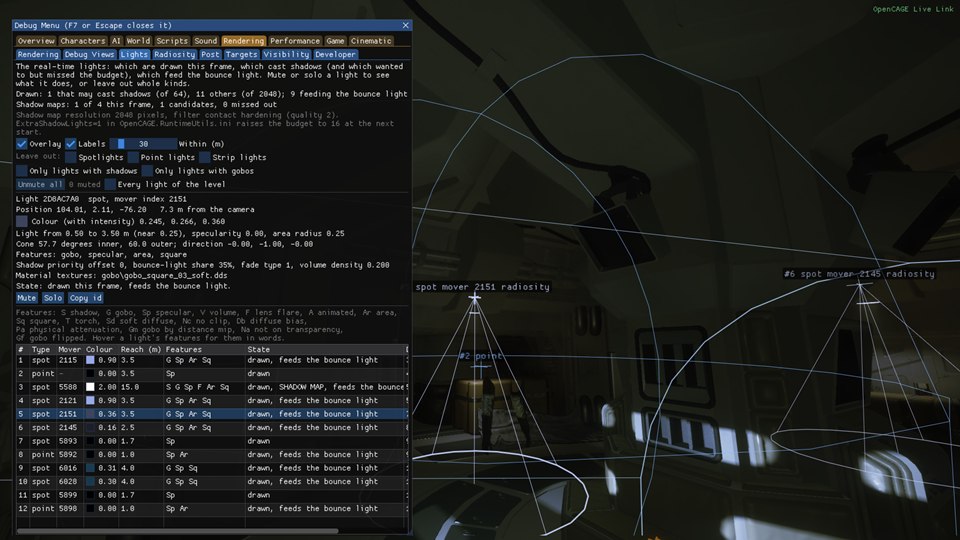Sort table by Mover column header
Viewport: 960px width, 540px height.
[69, 350]
